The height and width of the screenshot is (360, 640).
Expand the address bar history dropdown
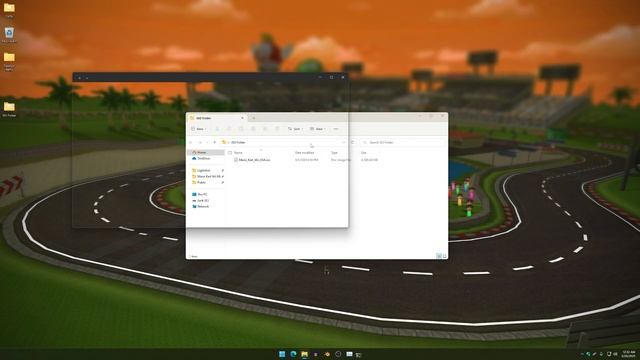point(344,142)
